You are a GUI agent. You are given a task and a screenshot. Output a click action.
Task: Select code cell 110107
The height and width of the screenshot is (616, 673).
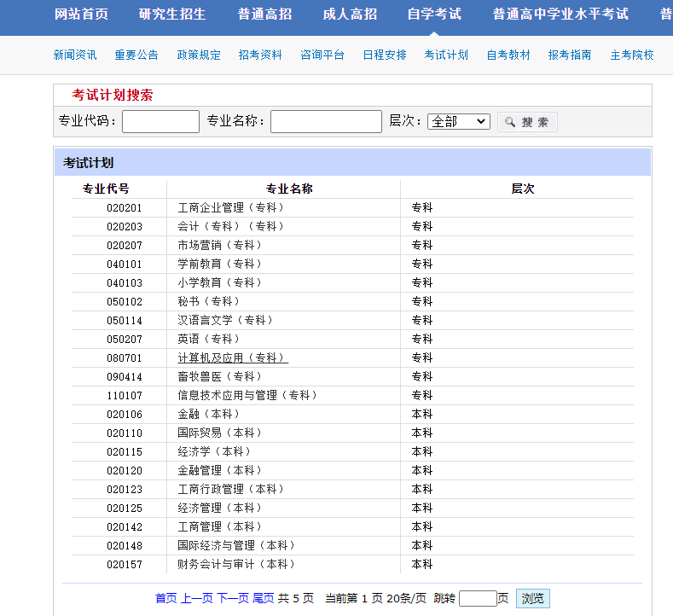[124, 396]
